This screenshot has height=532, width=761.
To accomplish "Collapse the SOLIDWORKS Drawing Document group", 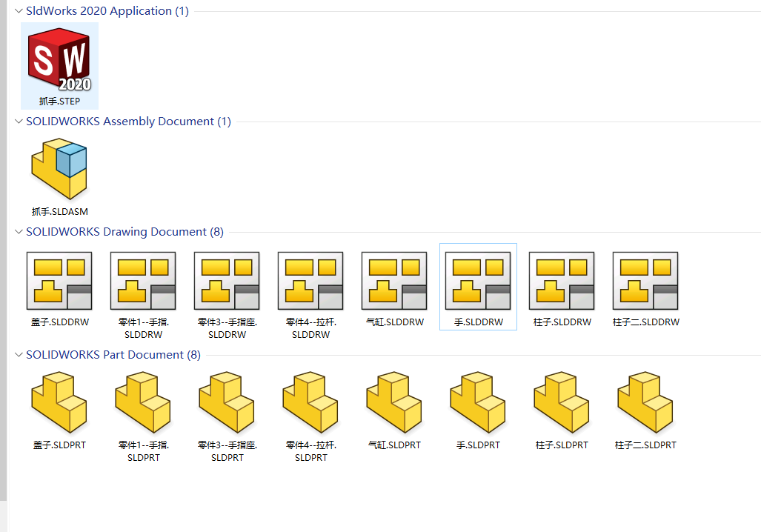I will [x=19, y=231].
